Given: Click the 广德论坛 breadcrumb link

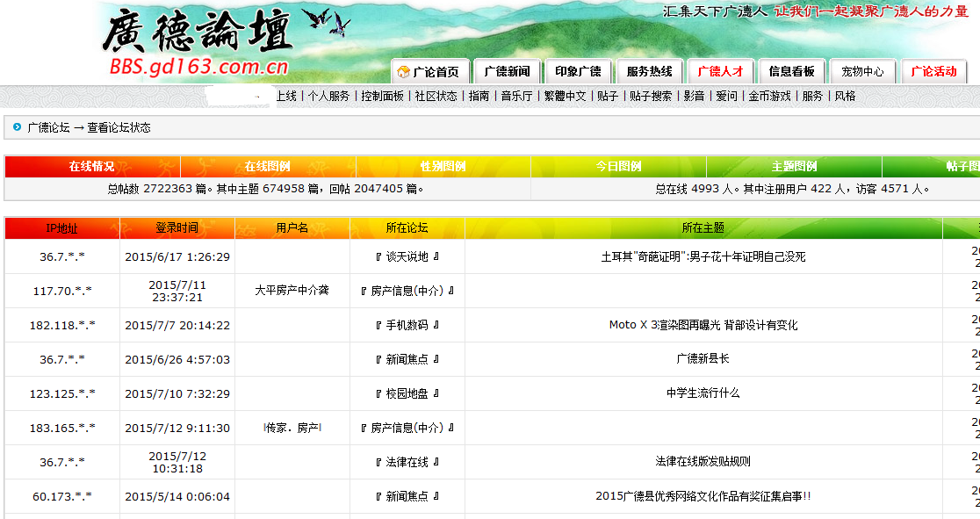Looking at the screenshot, I should [49, 127].
